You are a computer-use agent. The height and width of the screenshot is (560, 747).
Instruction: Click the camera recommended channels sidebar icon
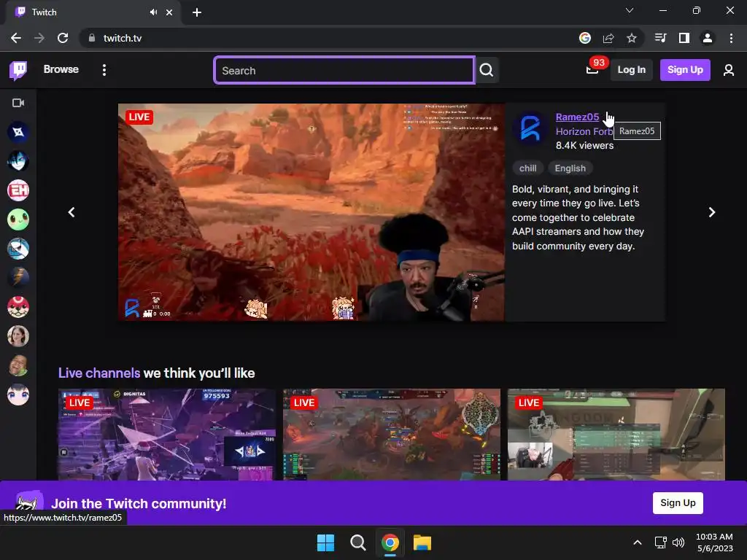[x=18, y=103]
